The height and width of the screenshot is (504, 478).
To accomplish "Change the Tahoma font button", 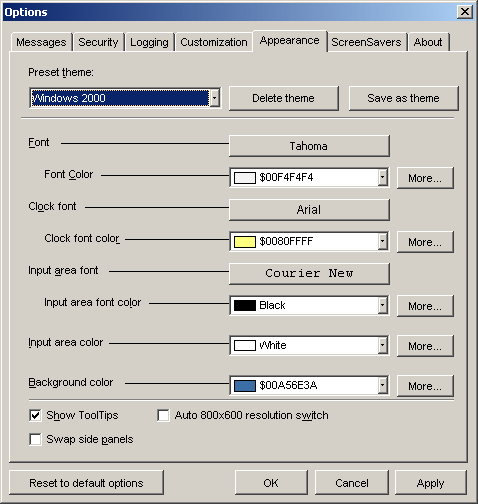I will (x=309, y=146).
